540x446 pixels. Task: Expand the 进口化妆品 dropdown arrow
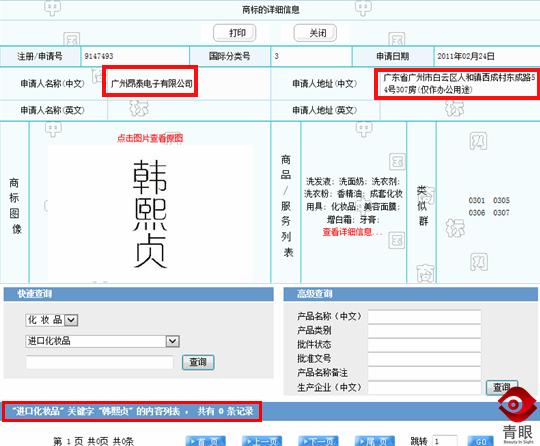point(173,341)
